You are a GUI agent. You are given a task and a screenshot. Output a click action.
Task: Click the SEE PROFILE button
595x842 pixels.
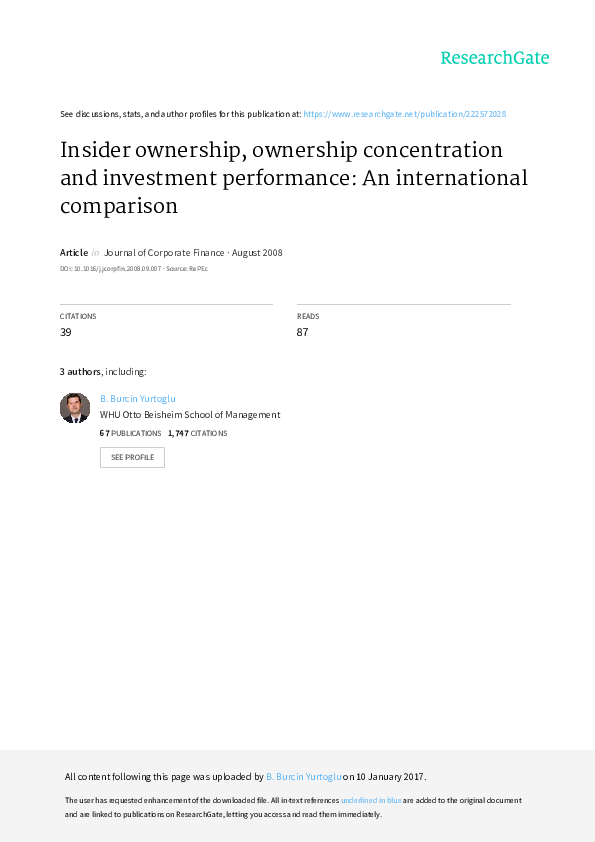pyautogui.click(x=132, y=458)
